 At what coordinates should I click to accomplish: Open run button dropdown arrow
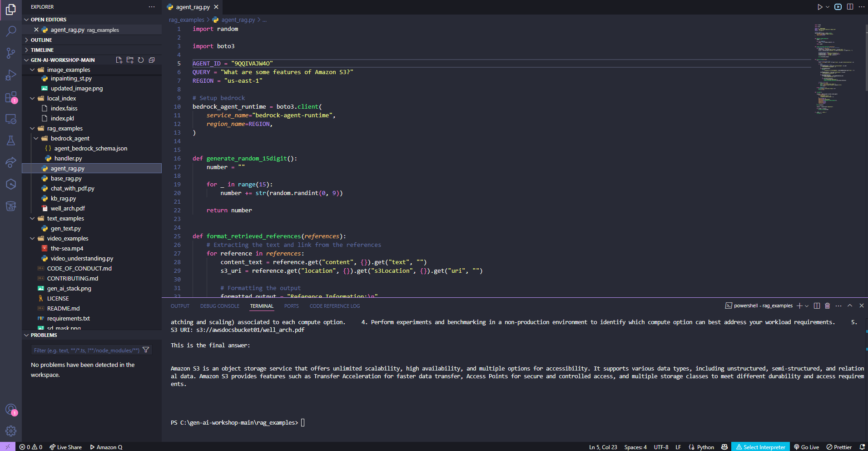pos(828,7)
